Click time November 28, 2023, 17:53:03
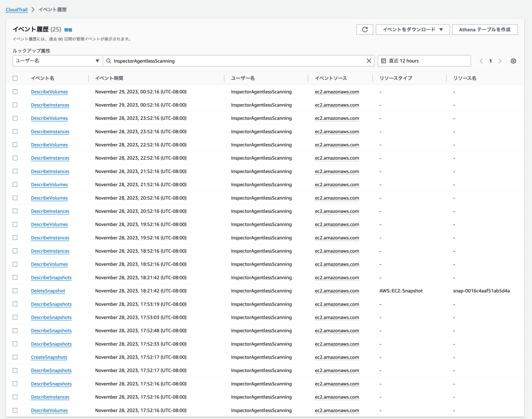The image size is (532, 419). point(140,317)
